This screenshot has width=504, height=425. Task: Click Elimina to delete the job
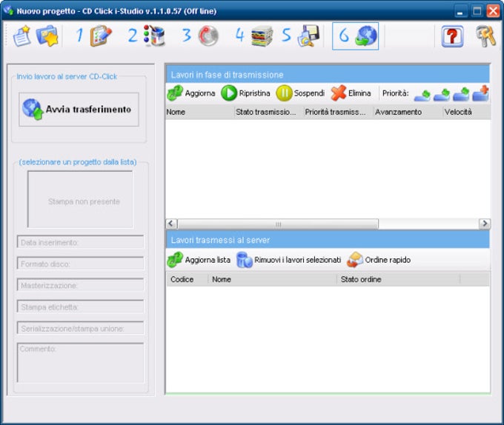pyautogui.click(x=351, y=93)
